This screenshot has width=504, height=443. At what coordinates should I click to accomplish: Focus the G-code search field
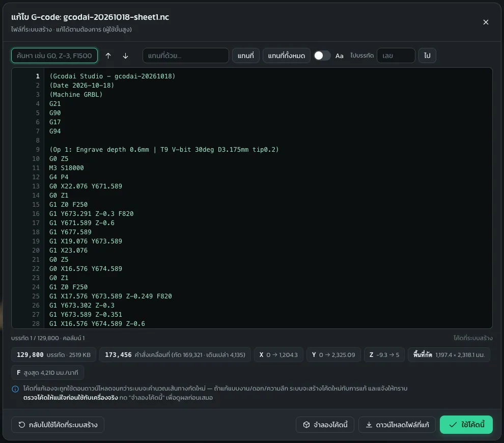[x=54, y=56]
